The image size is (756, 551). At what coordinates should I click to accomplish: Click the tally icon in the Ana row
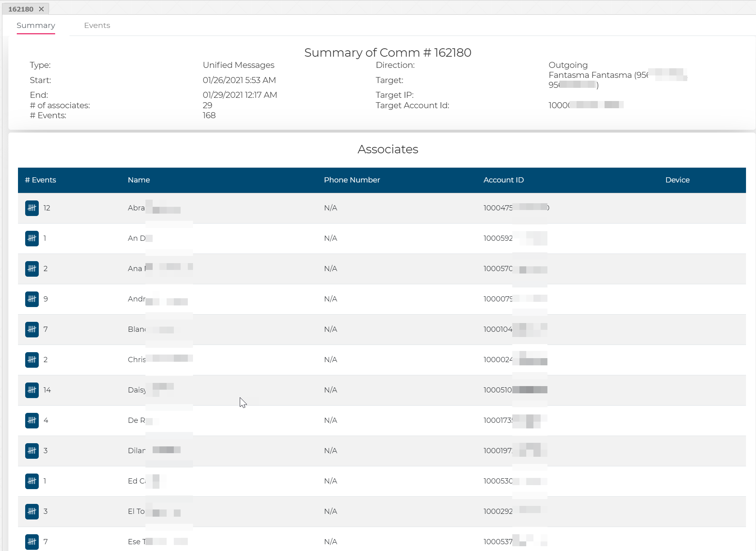click(32, 269)
